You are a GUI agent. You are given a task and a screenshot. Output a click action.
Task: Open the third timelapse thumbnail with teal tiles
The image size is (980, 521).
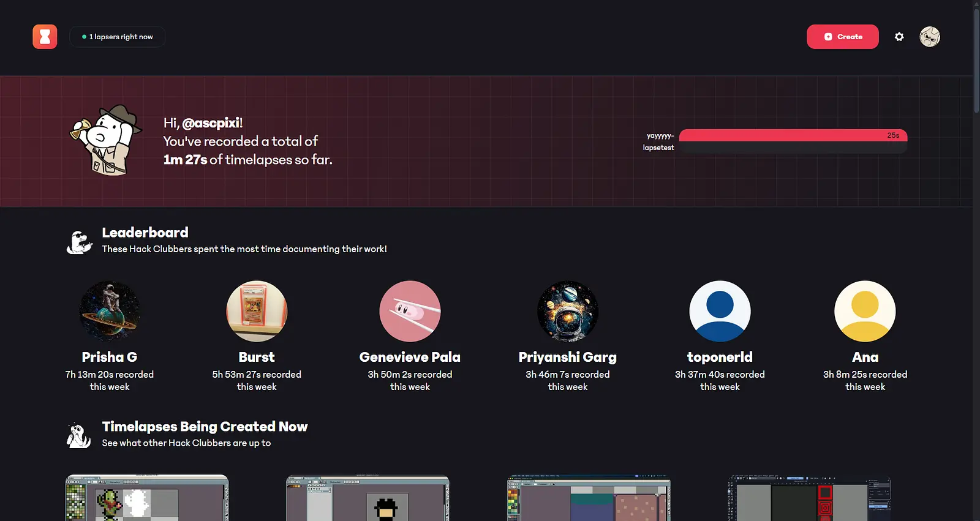click(589, 498)
